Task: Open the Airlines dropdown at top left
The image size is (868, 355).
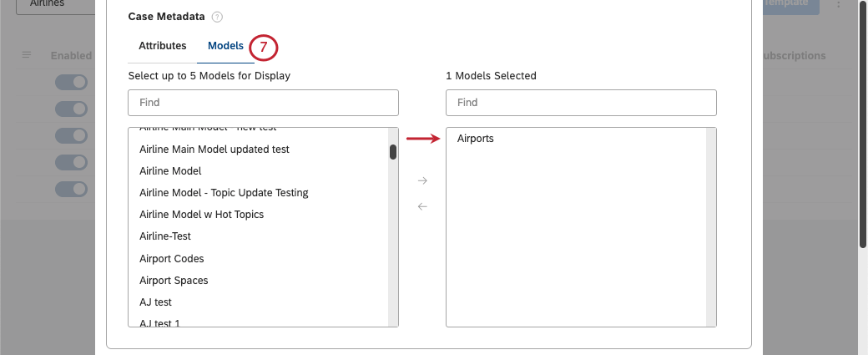Action: click(x=55, y=5)
